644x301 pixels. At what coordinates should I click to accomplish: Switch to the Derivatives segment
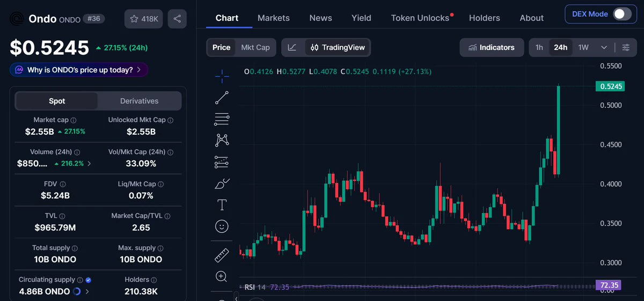click(x=140, y=101)
